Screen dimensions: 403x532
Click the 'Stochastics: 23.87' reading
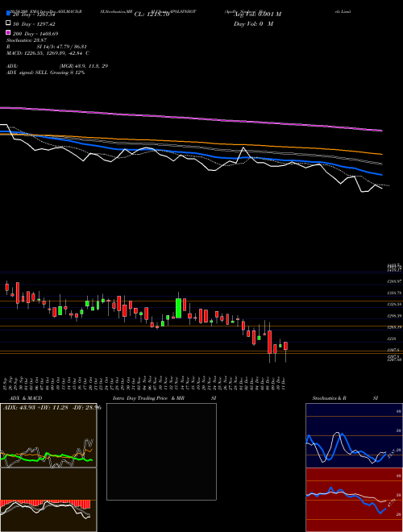pos(27,40)
